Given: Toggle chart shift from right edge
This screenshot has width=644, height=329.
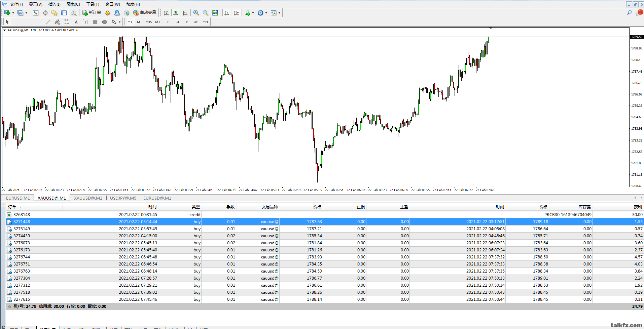Looking at the screenshot, I should click(236, 13).
